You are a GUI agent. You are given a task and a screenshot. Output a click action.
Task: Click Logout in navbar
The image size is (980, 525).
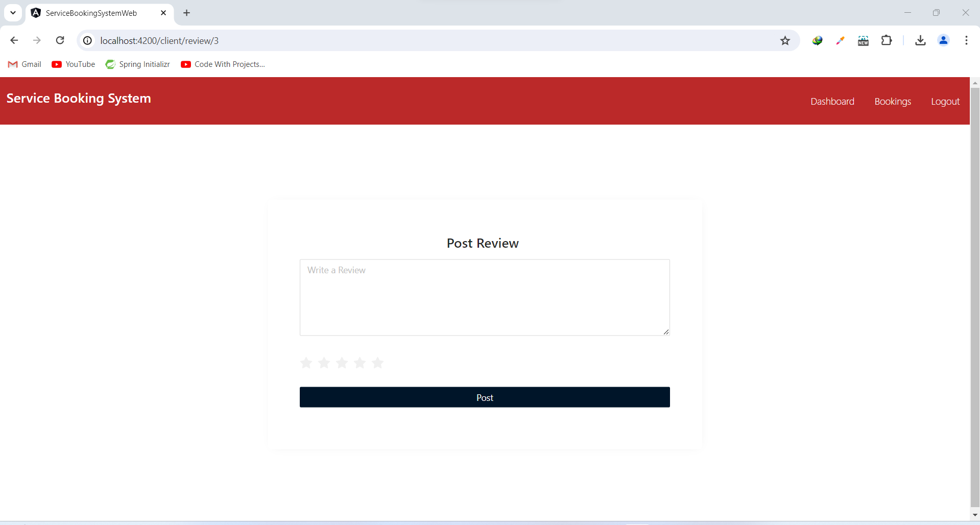(x=945, y=101)
